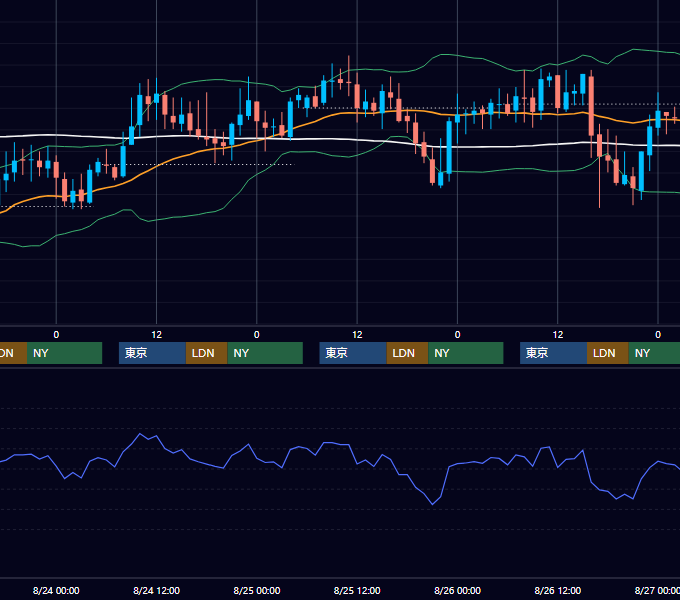The height and width of the screenshot is (600, 680).
Task: Click the 8/26 12:00 date label
Action: [x=558, y=590]
